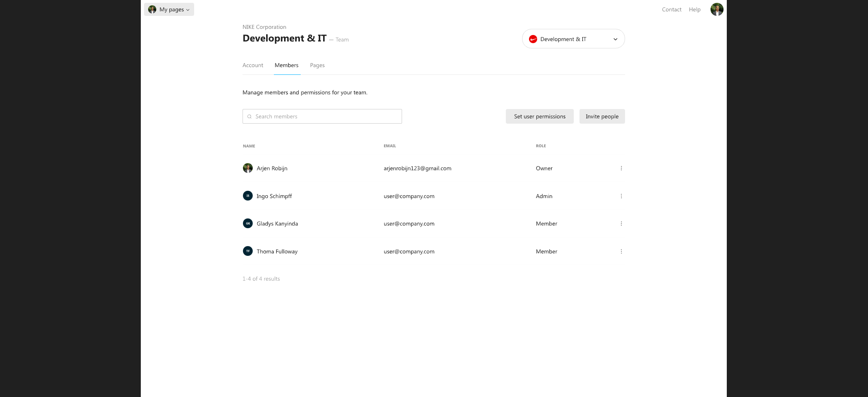Click the Set user permissions button
The height and width of the screenshot is (397, 868).
point(540,116)
